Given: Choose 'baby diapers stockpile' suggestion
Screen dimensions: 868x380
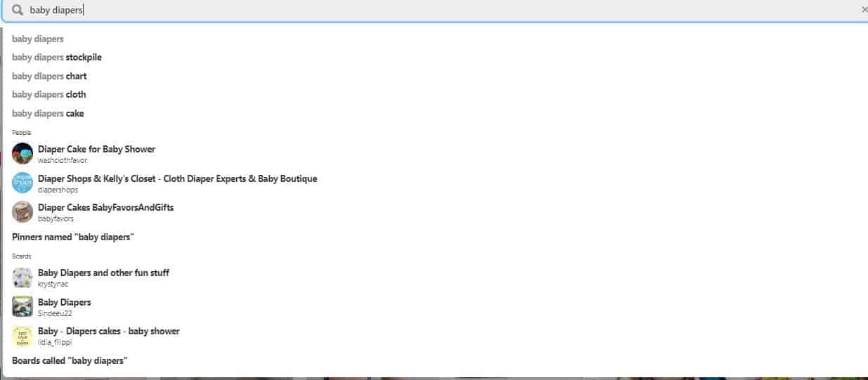Looking at the screenshot, I should (57, 57).
